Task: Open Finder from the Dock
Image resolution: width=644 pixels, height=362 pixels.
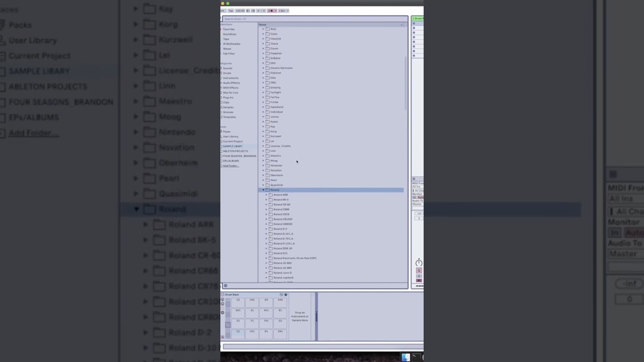Action: point(406,357)
